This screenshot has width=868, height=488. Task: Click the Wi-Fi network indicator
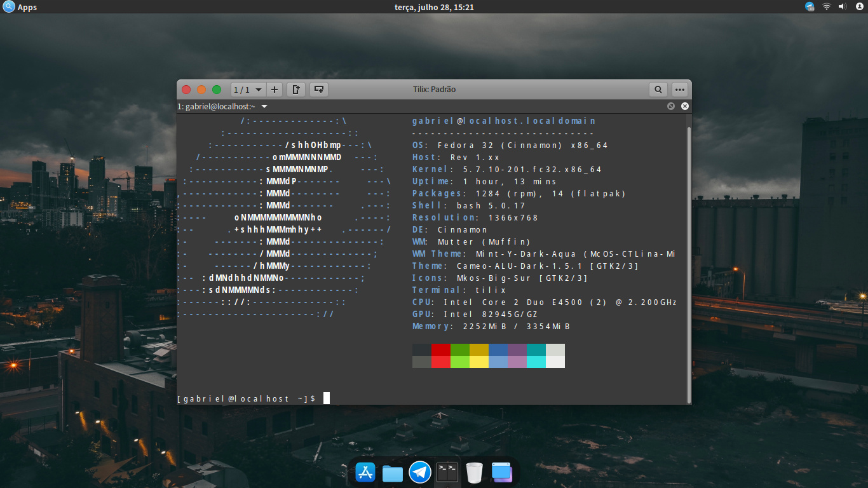pos(827,7)
